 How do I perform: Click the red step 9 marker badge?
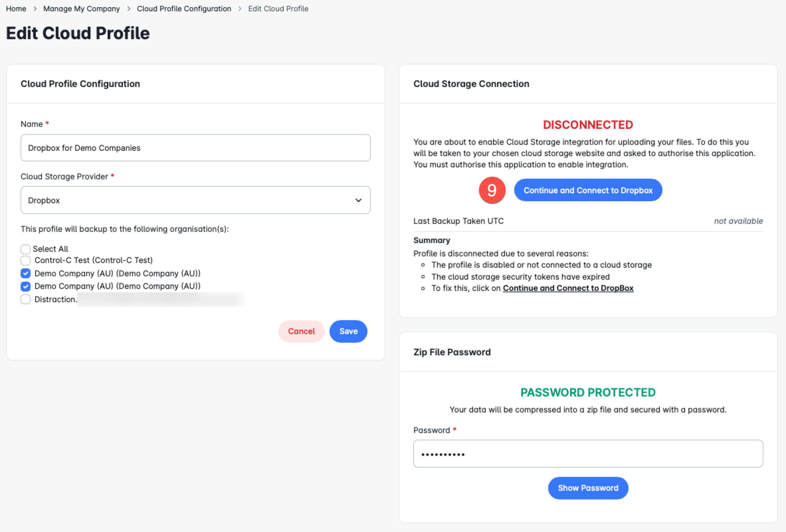492,190
